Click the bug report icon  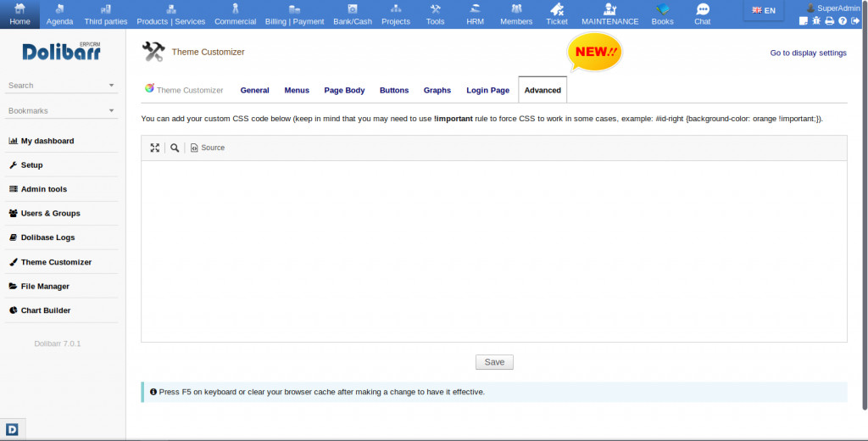click(816, 21)
